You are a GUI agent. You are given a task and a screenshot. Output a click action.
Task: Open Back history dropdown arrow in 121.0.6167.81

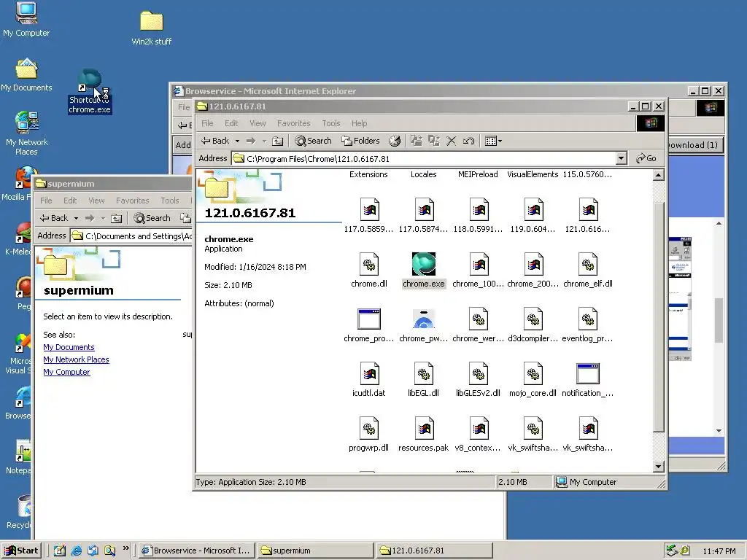pos(237,141)
